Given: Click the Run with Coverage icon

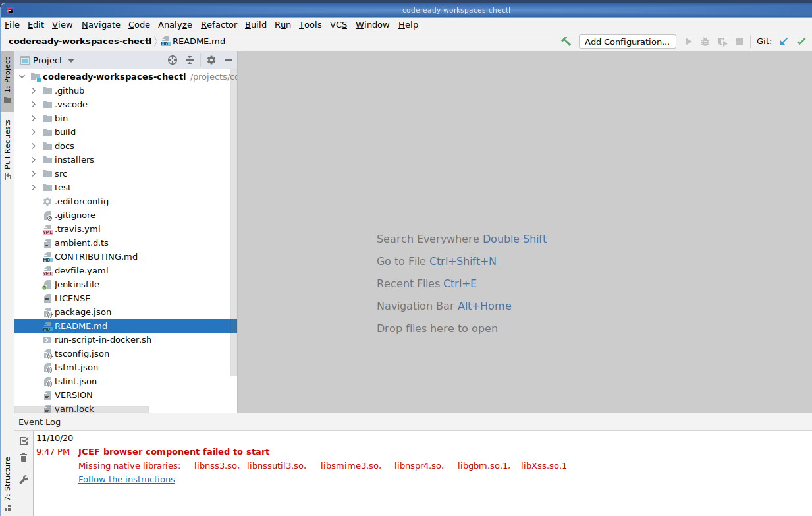Looking at the screenshot, I should [x=722, y=42].
